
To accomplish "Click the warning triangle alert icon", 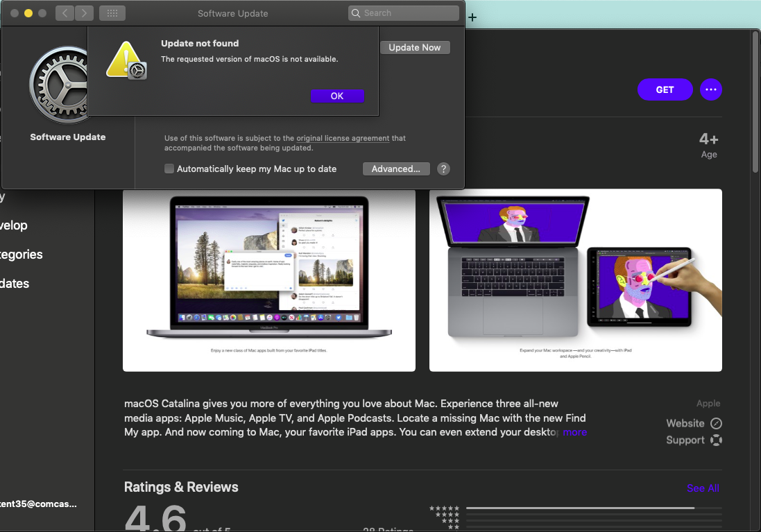I will click(x=126, y=60).
